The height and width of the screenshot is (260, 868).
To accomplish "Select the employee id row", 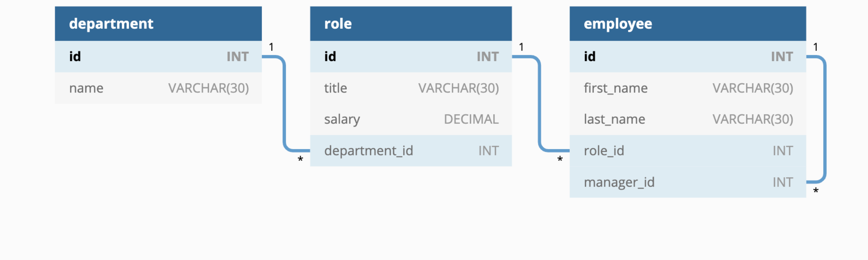I will (x=687, y=57).
